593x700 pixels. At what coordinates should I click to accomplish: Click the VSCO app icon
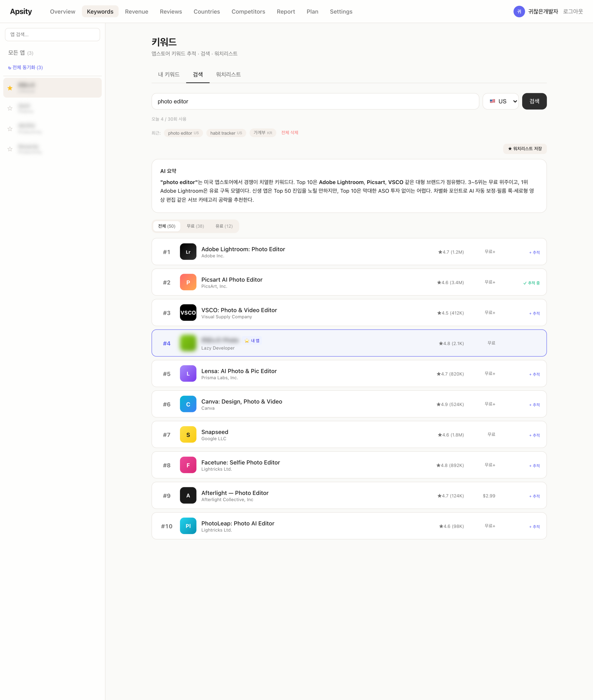tap(188, 313)
